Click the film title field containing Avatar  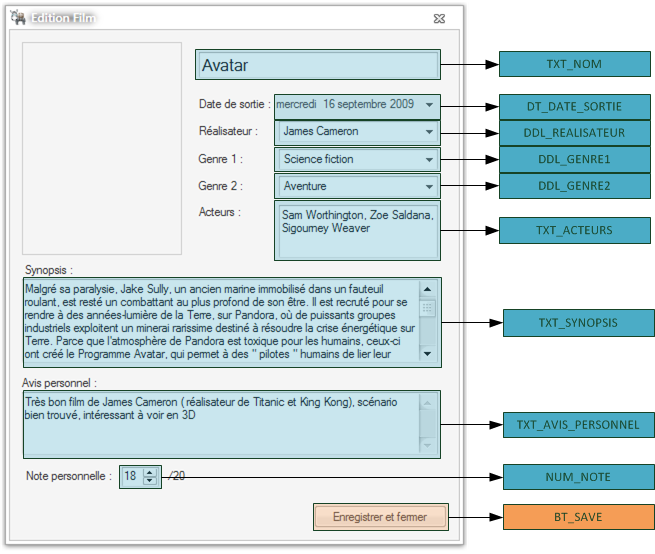317,66
